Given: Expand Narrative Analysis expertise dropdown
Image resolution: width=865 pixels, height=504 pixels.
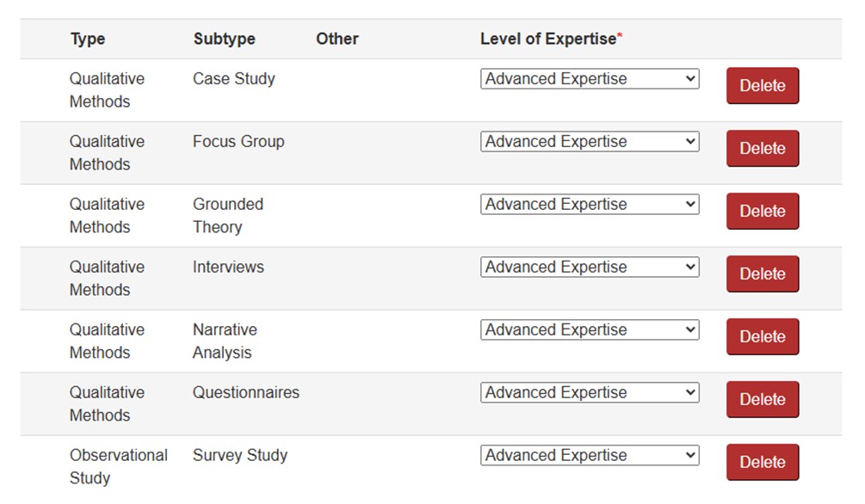Looking at the screenshot, I should point(590,330).
